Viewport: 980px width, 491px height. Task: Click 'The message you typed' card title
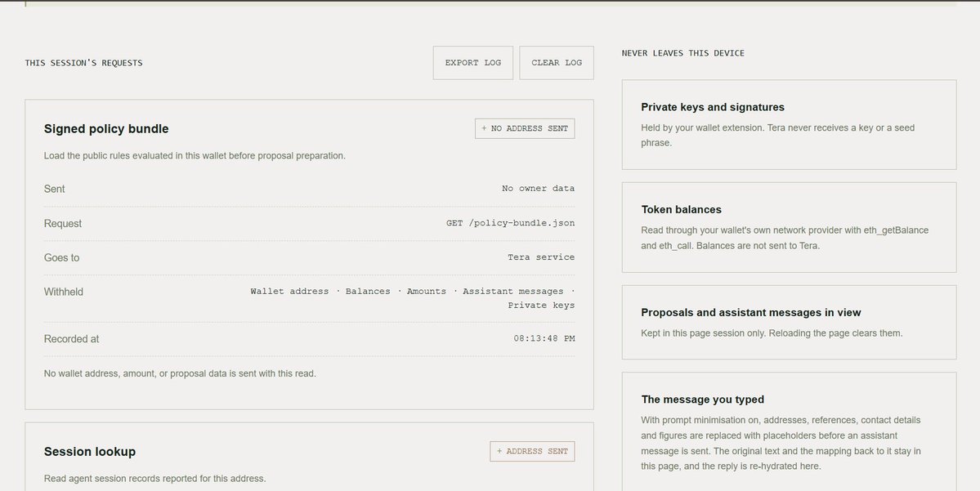[x=702, y=399]
